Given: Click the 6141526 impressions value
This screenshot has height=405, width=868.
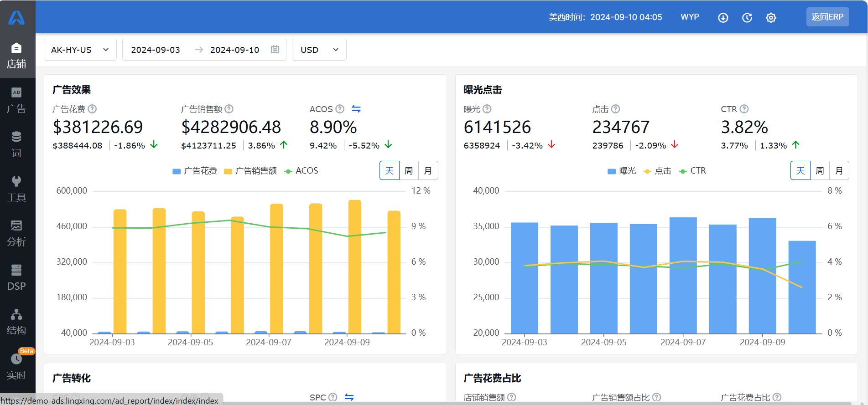Looking at the screenshot, I should click(x=498, y=127).
